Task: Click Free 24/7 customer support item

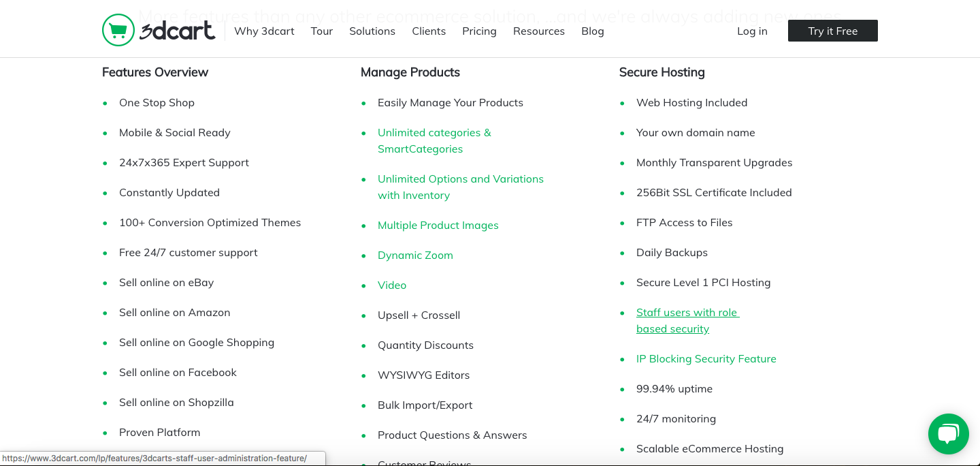Action: click(189, 253)
